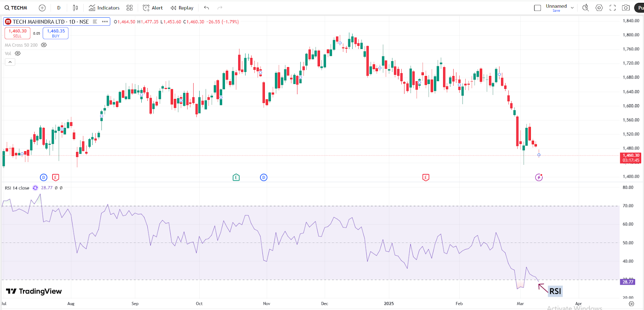
Task: Open chart settings hexagon icon
Action: click(599, 8)
